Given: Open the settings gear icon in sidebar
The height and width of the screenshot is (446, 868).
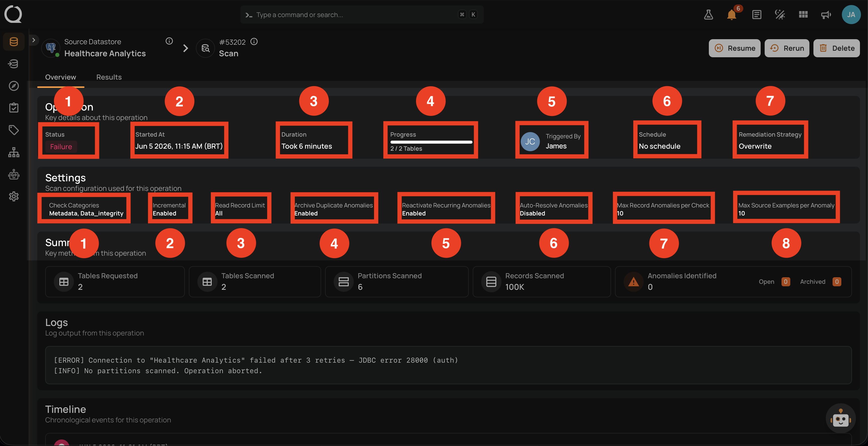Looking at the screenshot, I should coord(14,196).
